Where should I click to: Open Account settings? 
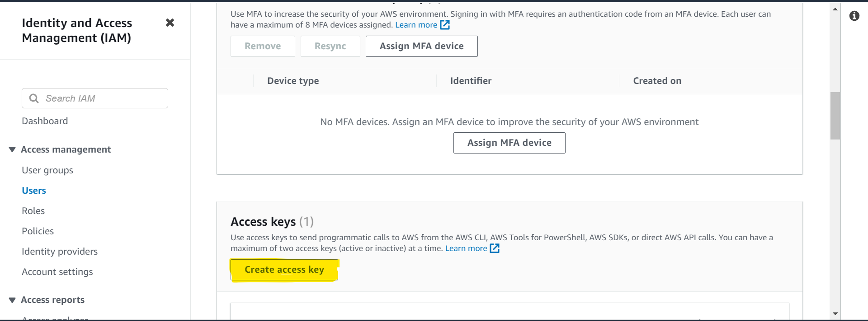point(57,272)
